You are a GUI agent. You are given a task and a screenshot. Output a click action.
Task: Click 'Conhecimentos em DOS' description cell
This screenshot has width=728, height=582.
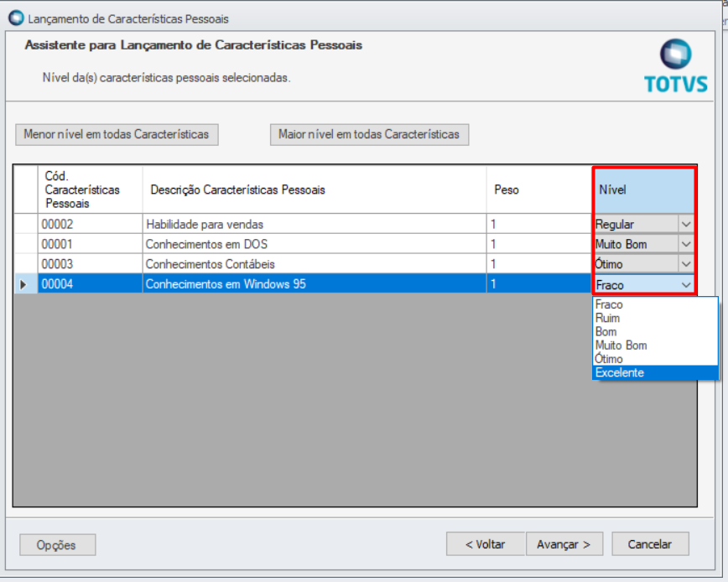click(x=315, y=244)
